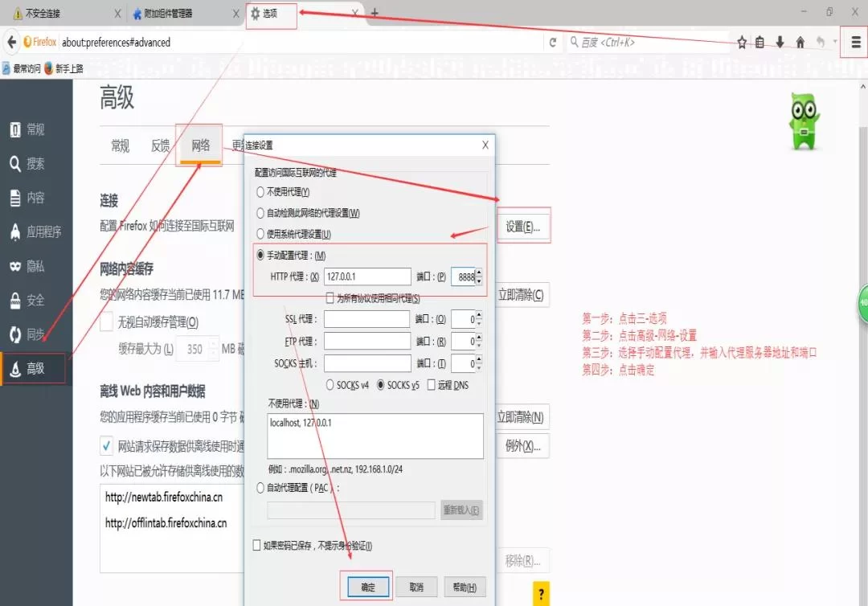Adjust the SOCKS host port spinner
This screenshot has height=606, width=868.
point(479,364)
